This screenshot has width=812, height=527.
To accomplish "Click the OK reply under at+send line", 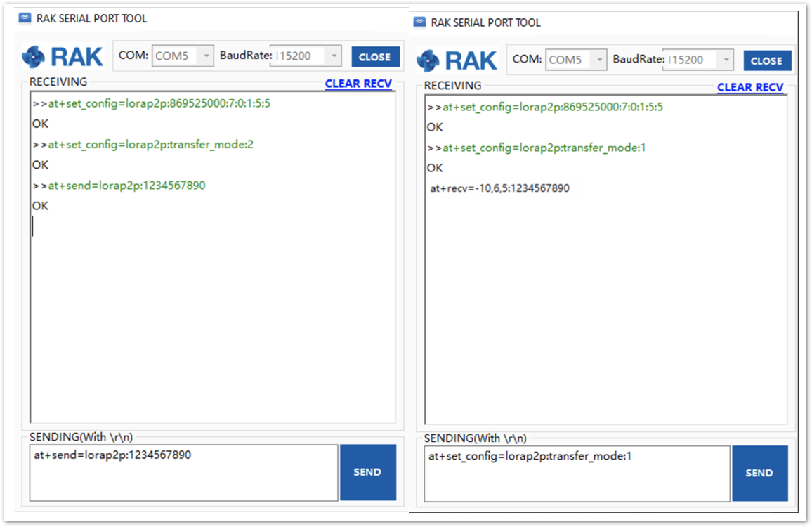I will (x=41, y=207).
